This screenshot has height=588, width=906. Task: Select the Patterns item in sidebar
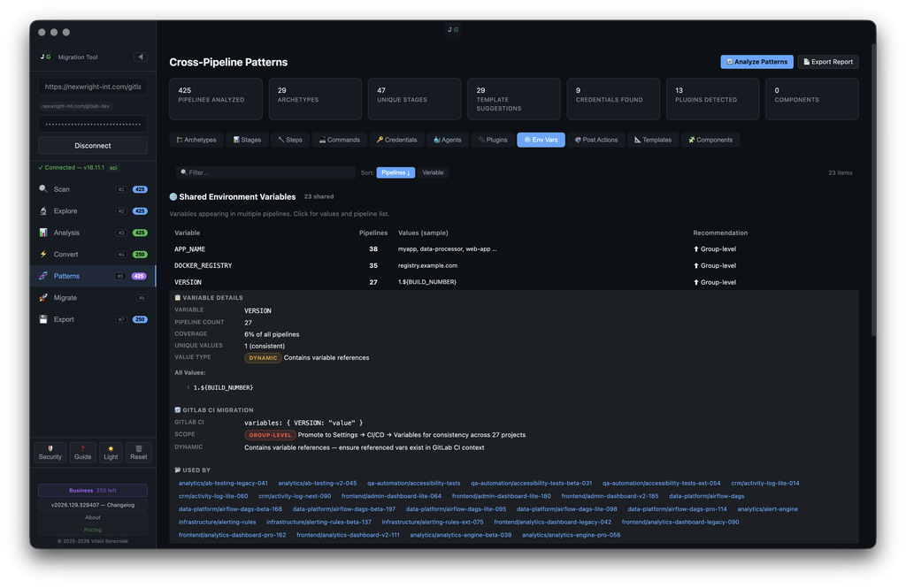(x=92, y=276)
